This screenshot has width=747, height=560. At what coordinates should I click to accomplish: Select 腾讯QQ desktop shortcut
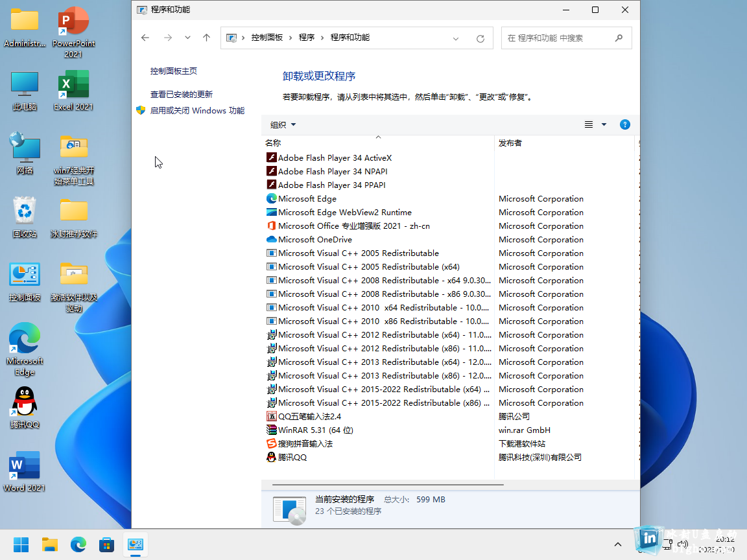[x=24, y=408]
